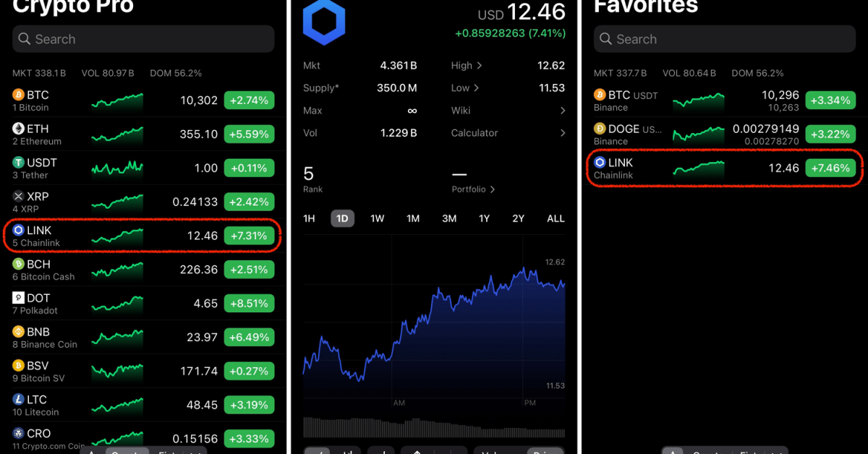Toggle the Favorites DOGE +3.22% badge
The width and height of the screenshot is (868, 454).
pos(831,134)
